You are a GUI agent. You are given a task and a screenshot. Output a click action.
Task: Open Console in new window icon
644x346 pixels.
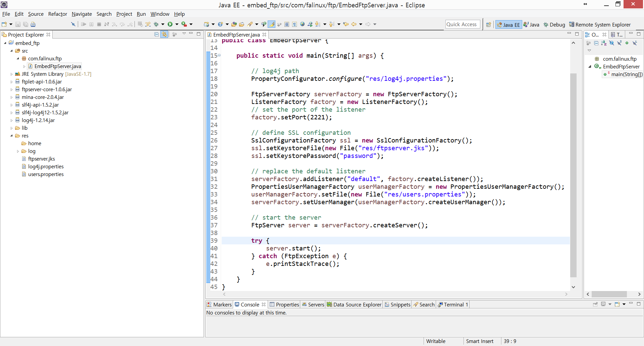(617, 304)
